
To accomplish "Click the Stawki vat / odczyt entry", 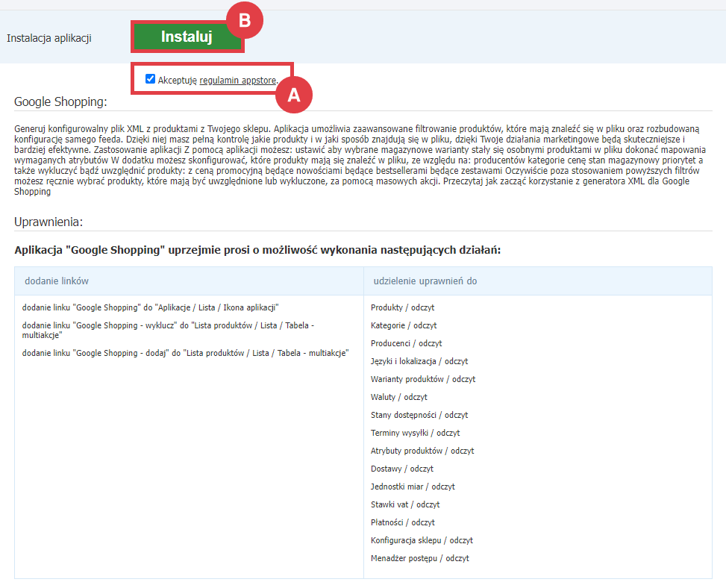I will (x=405, y=504).
